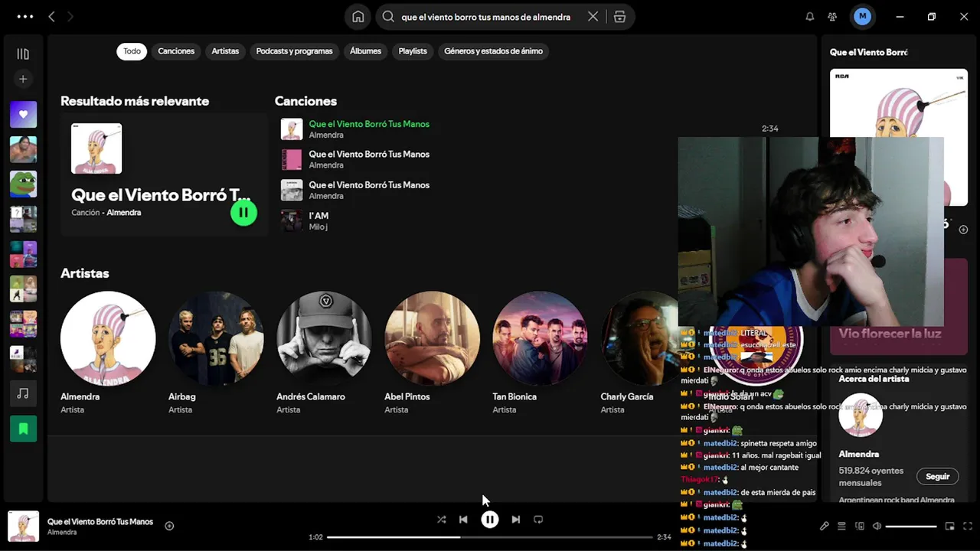
Task: Add current track to Liked Songs in player bar
Action: (x=169, y=526)
